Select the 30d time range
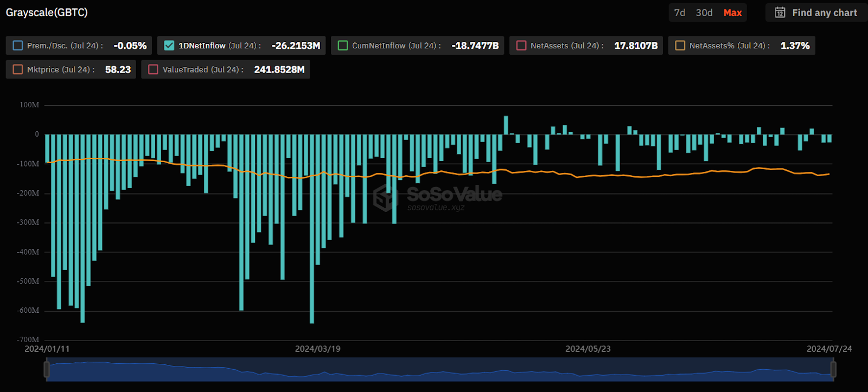Image resolution: width=868 pixels, height=392 pixels. tap(704, 12)
